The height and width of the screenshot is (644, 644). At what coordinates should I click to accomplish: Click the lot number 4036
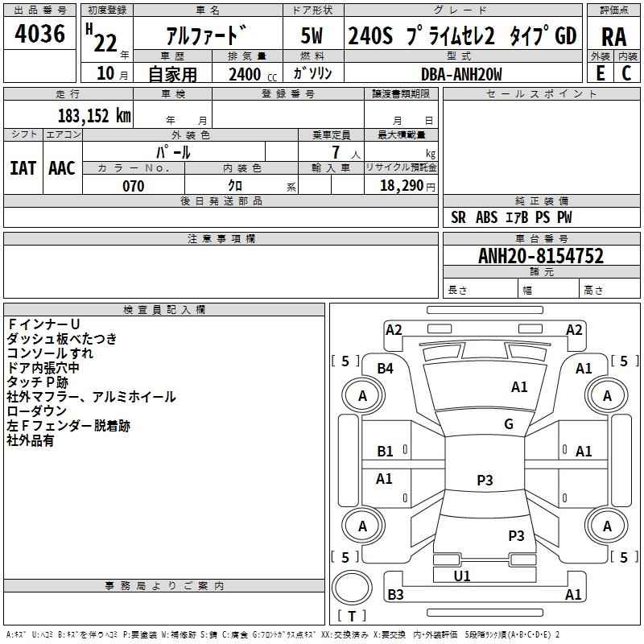pos(39,34)
